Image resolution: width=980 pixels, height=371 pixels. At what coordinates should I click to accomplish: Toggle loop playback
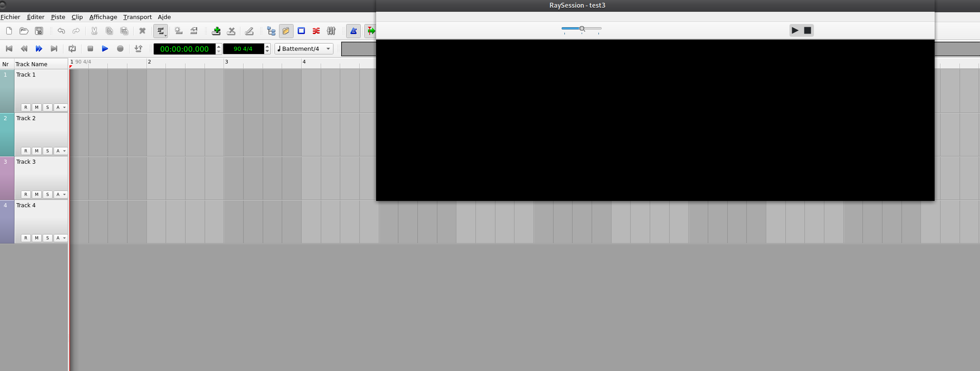(72, 49)
